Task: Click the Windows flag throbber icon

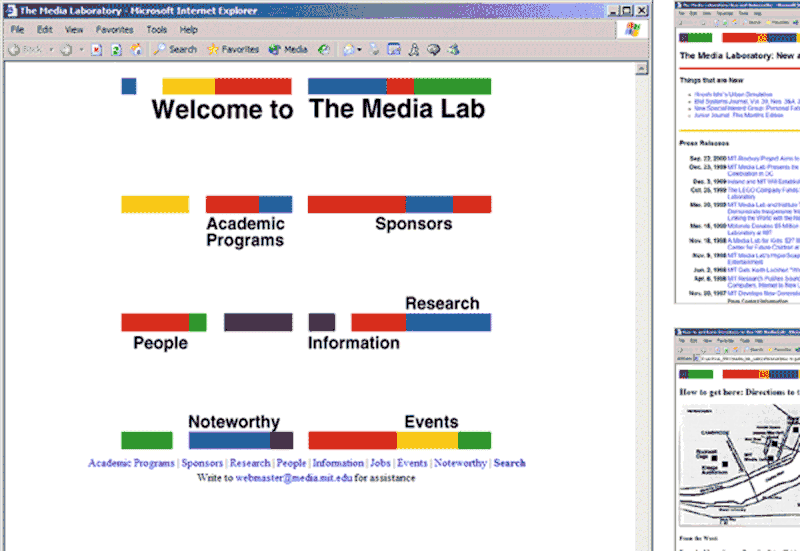Action: [x=632, y=30]
